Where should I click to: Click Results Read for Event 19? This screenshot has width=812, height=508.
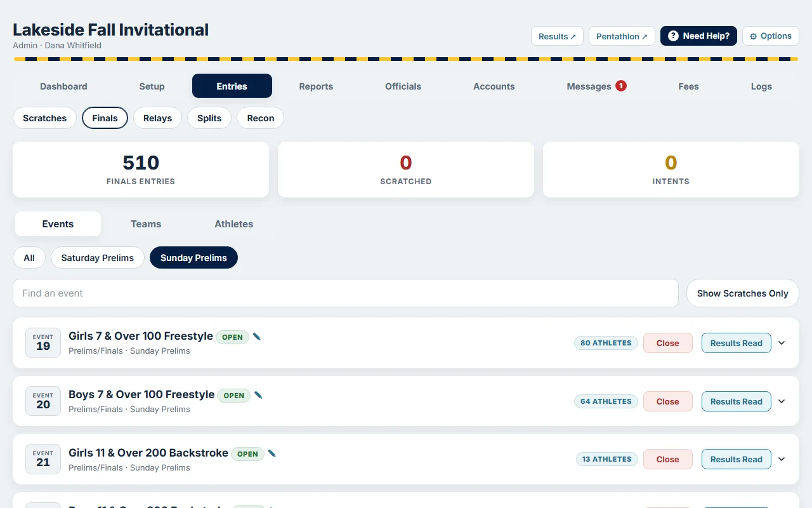737,343
